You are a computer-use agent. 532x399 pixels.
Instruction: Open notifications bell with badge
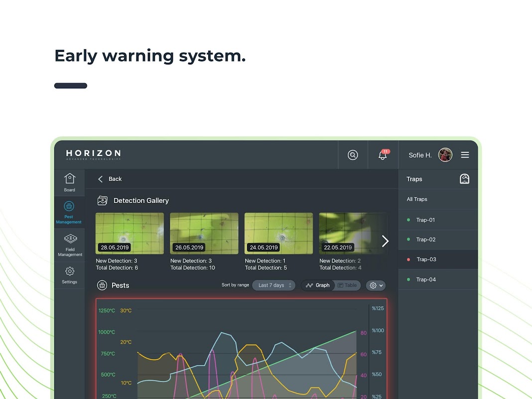point(384,155)
